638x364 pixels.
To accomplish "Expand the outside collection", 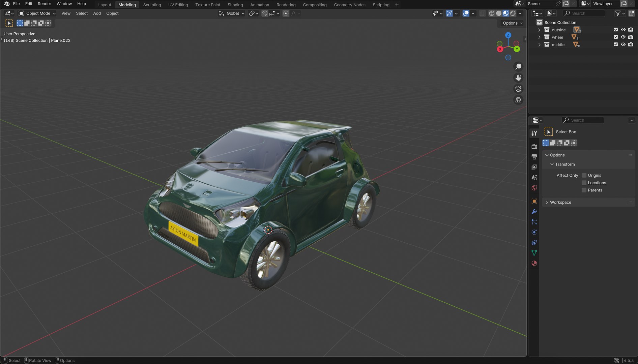I will pos(539,30).
